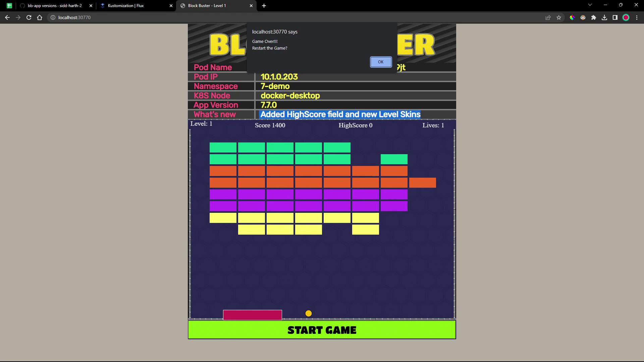Click the crimson paddle in the game

coord(252,315)
